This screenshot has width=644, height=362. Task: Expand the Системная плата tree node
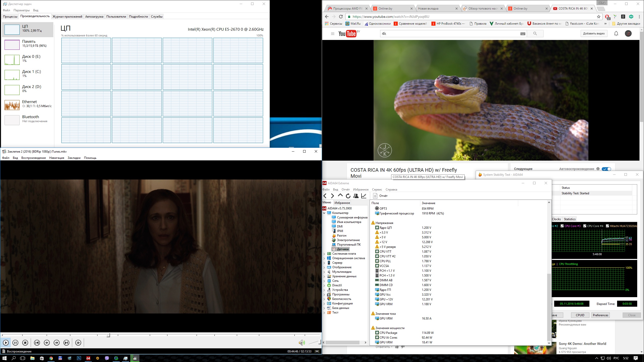324,254
